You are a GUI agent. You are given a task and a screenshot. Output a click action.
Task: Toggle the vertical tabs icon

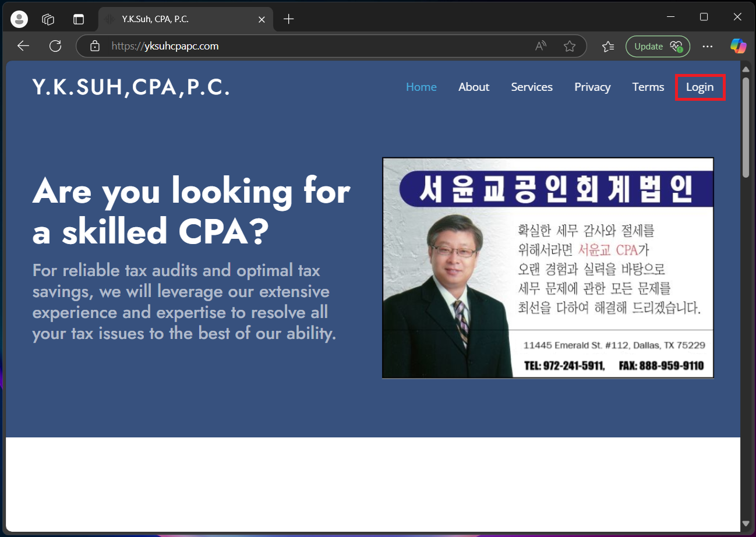pos(79,19)
